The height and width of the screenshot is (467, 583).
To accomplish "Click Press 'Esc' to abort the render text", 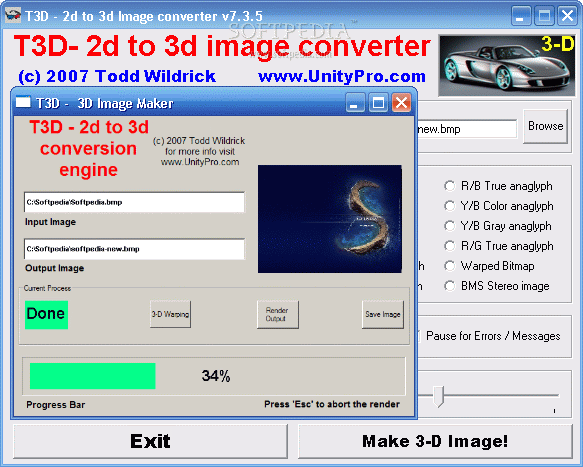I will [x=332, y=404].
